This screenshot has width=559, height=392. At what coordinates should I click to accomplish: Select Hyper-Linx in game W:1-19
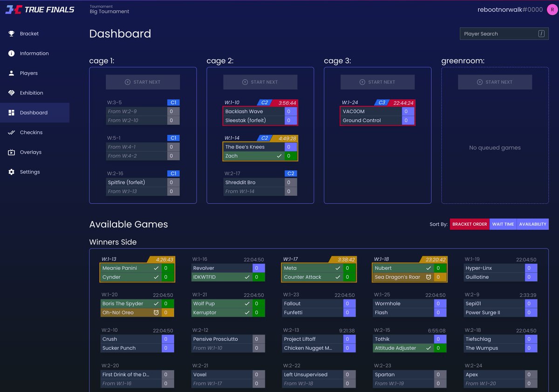pos(495,268)
